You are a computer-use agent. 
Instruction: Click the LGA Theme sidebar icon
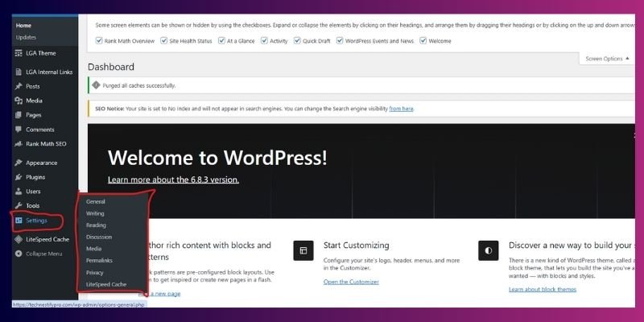(x=18, y=53)
